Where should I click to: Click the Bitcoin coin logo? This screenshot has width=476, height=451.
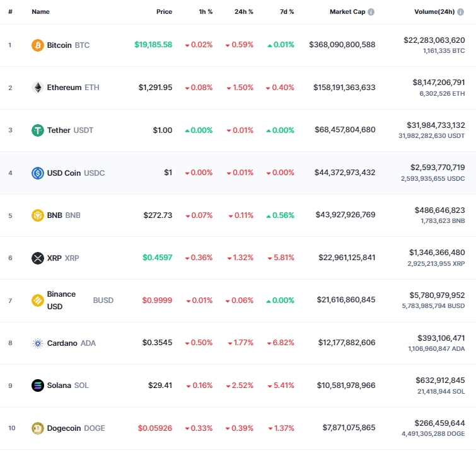coord(38,45)
